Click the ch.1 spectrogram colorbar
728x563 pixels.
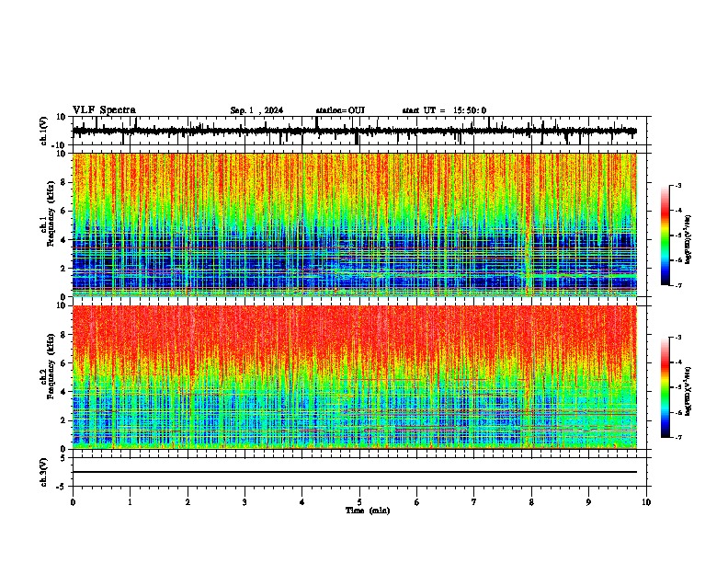(665, 236)
